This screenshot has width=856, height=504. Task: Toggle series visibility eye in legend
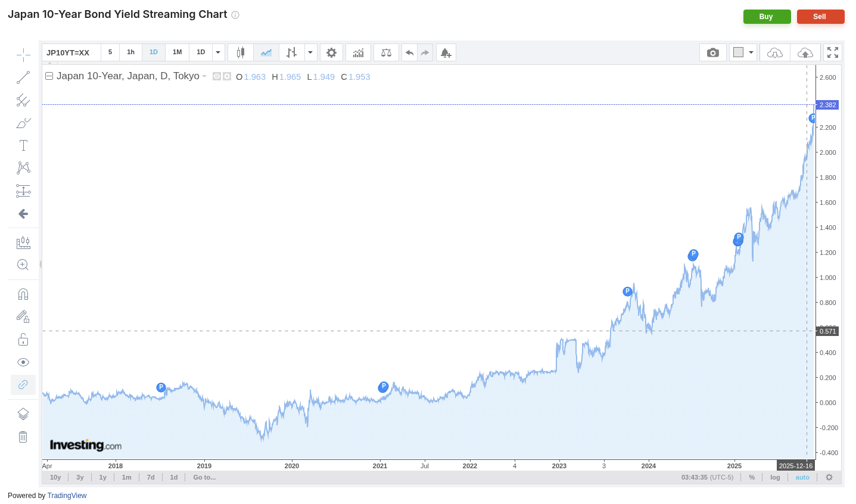click(217, 76)
